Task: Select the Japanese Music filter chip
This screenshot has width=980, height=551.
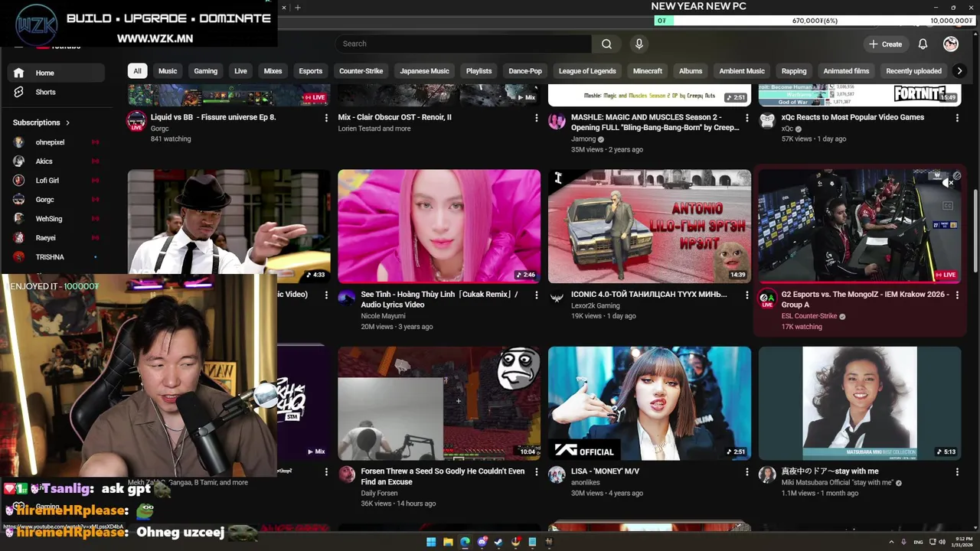Action: tap(424, 71)
